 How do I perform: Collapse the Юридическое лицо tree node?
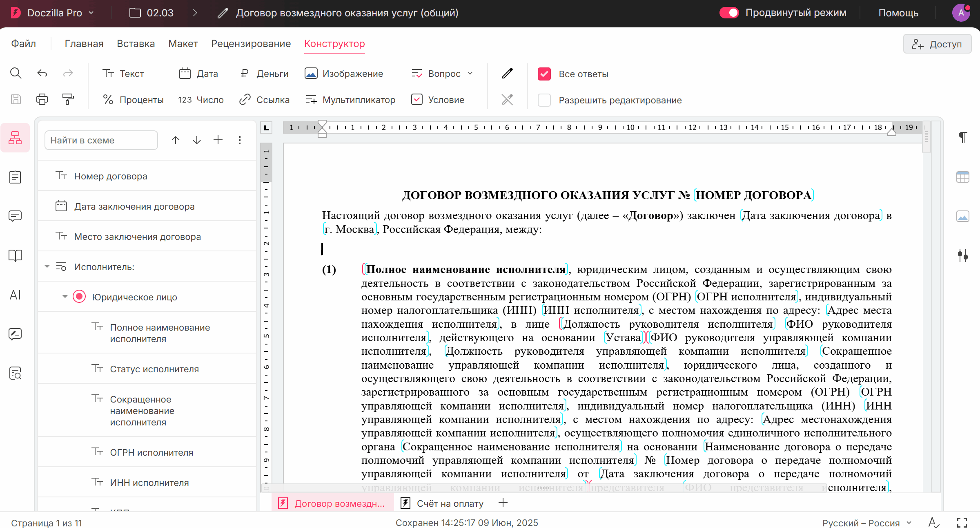point(65,297)
